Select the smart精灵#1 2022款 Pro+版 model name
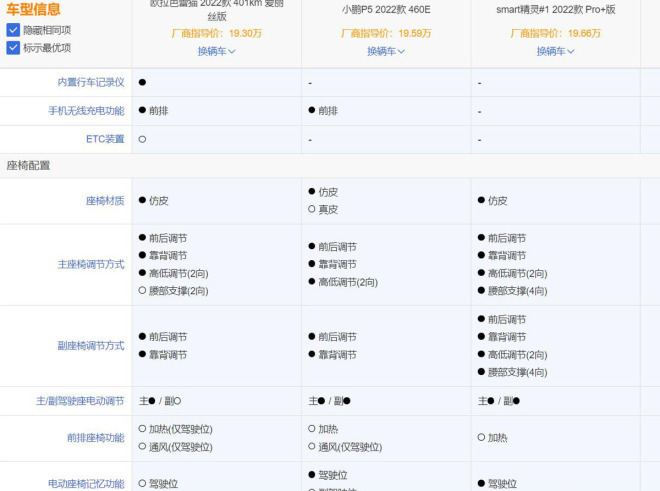Viewport: 660px width, 491px height. click(x=556, y=10)
